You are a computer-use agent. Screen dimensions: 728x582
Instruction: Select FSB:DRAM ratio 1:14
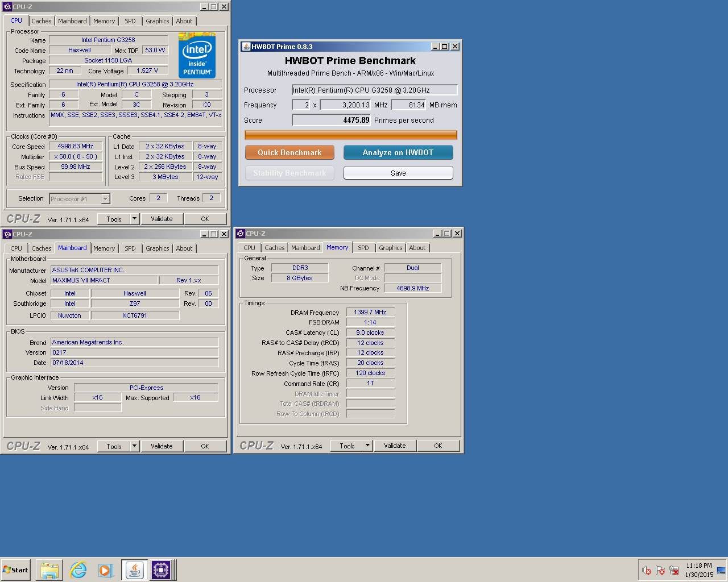pos(370,322)
